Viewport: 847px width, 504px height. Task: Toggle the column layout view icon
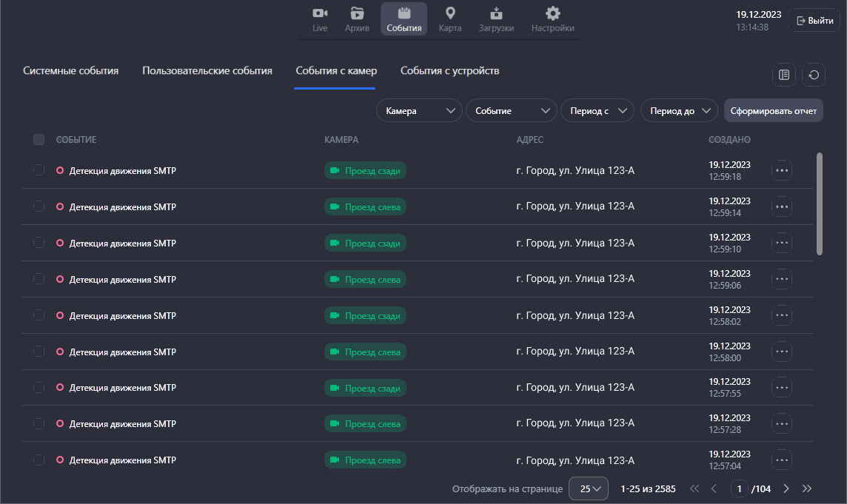click(x=783, y=75)
